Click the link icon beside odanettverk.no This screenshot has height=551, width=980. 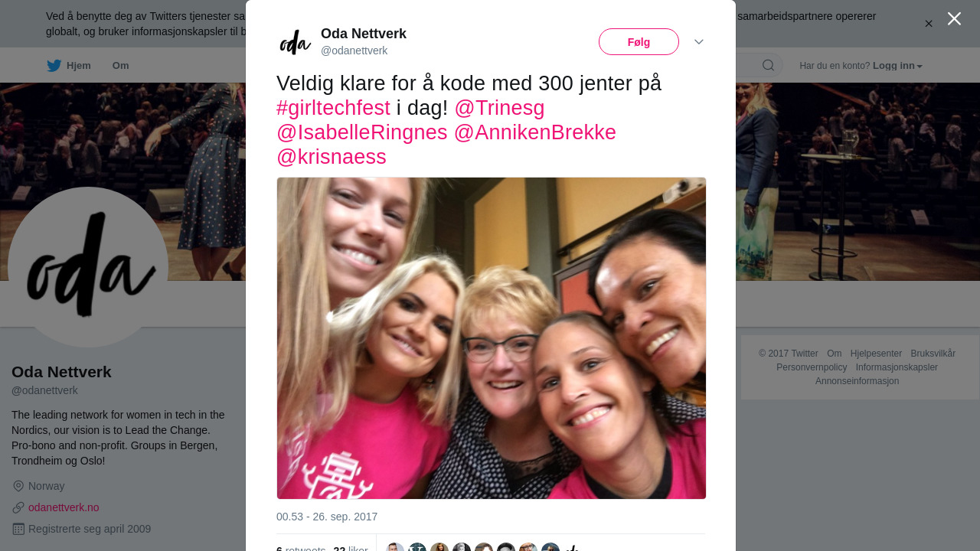click(18, 507)
